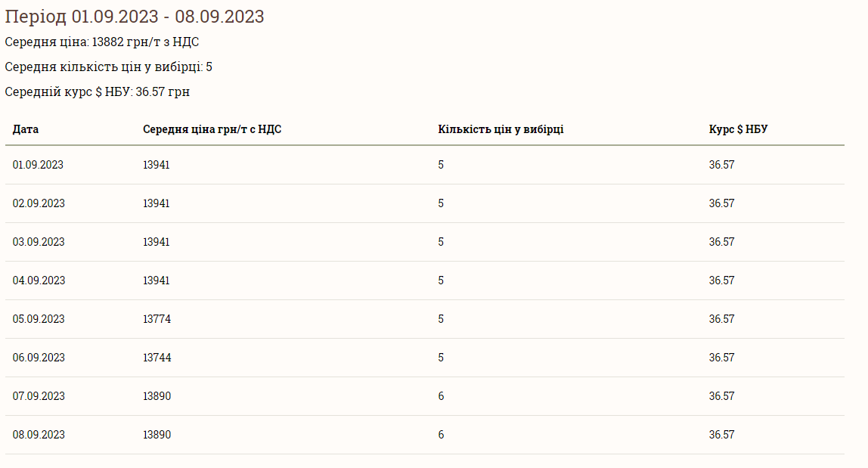Select the date cell 01.09.2023

pos(38,165)
